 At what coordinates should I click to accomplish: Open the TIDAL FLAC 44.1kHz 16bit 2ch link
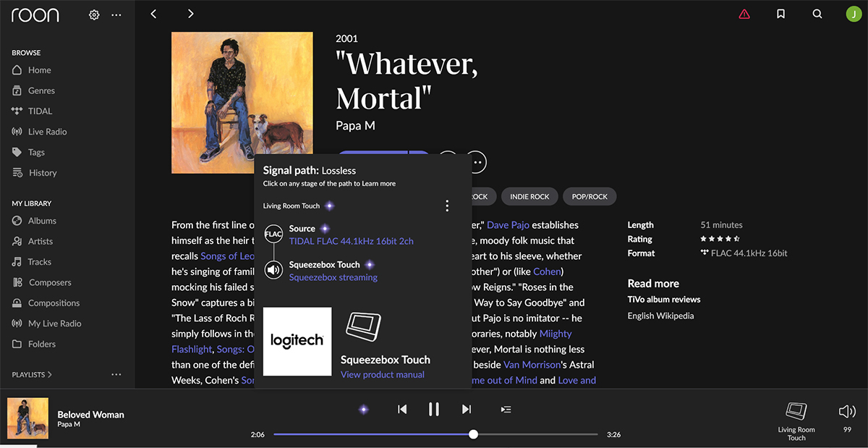point(352,241)
